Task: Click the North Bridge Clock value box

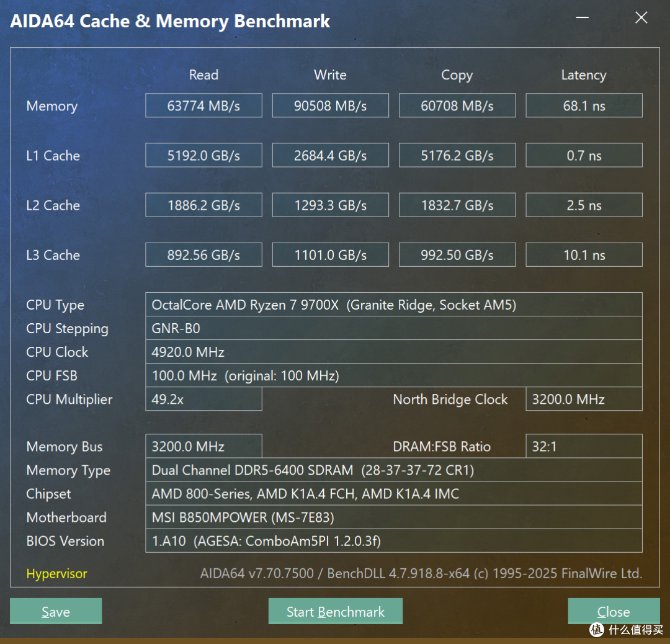Action: tap(583, 399)
